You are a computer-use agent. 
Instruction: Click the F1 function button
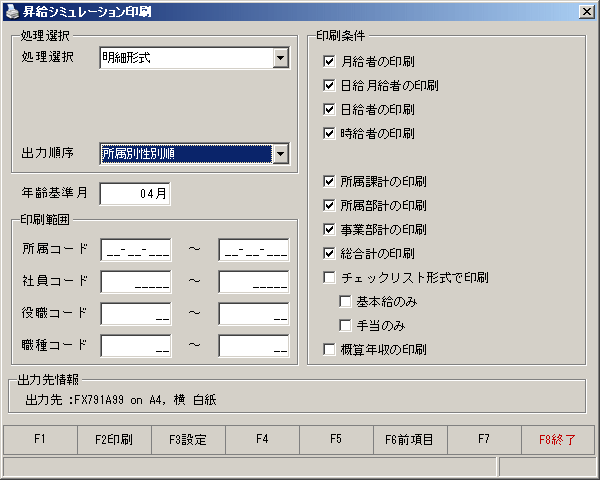coord(40,439)
